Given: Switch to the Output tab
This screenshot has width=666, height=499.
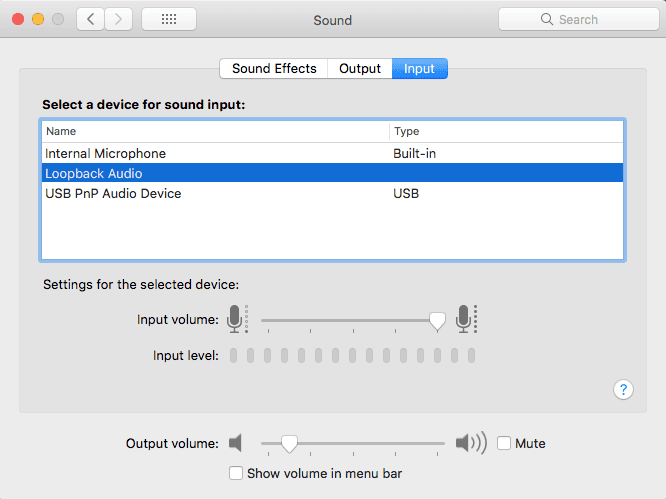Looking at the screenshot, I should tap(360, 69).
